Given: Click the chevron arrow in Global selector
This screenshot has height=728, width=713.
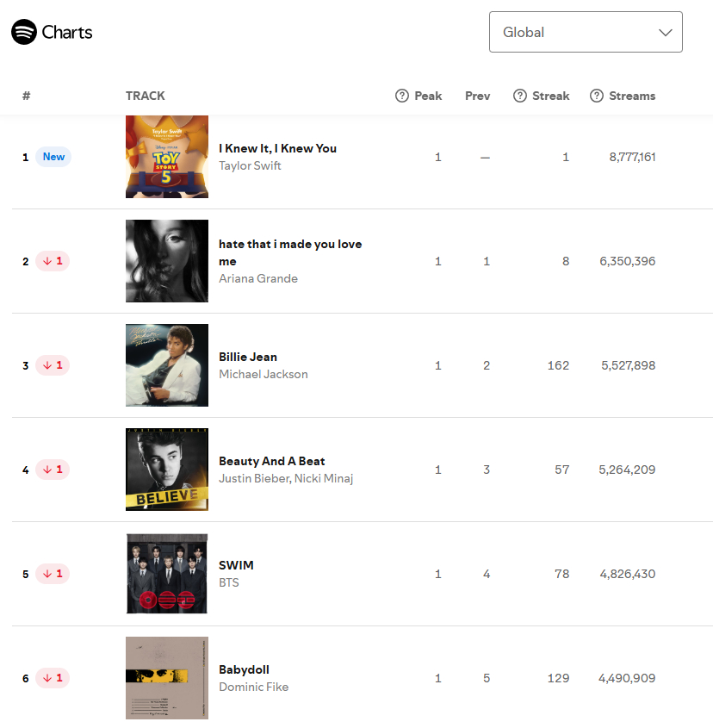Looking at the screenshot, I should click(666, 33).
